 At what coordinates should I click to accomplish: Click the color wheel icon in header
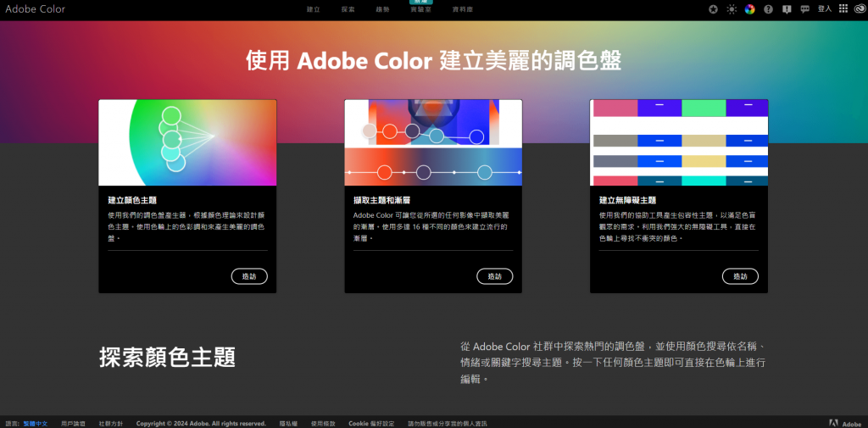(750, 8)
